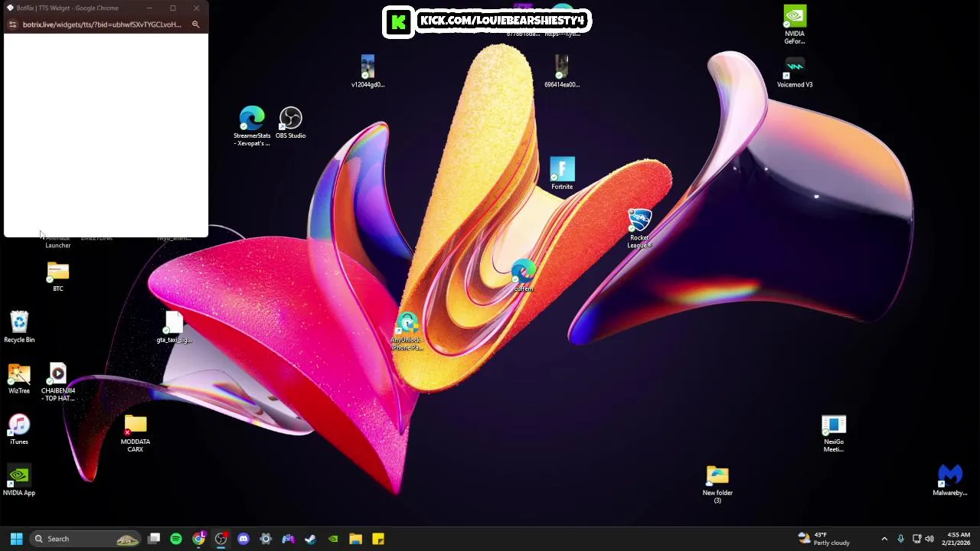Open the clock showing 4:55 AM

959,539
